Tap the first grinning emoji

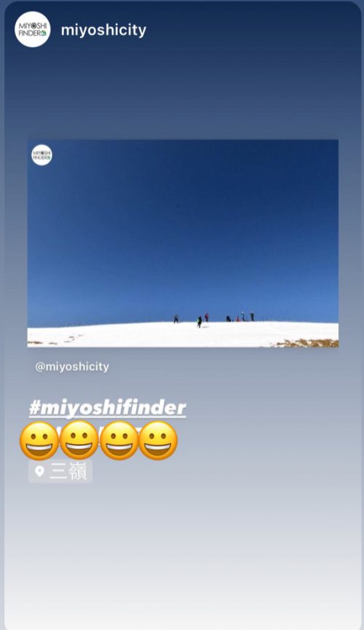(x=39, y=441)
